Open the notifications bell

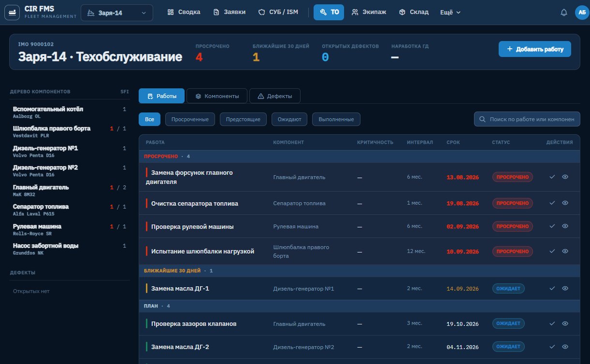click(563, 13)
